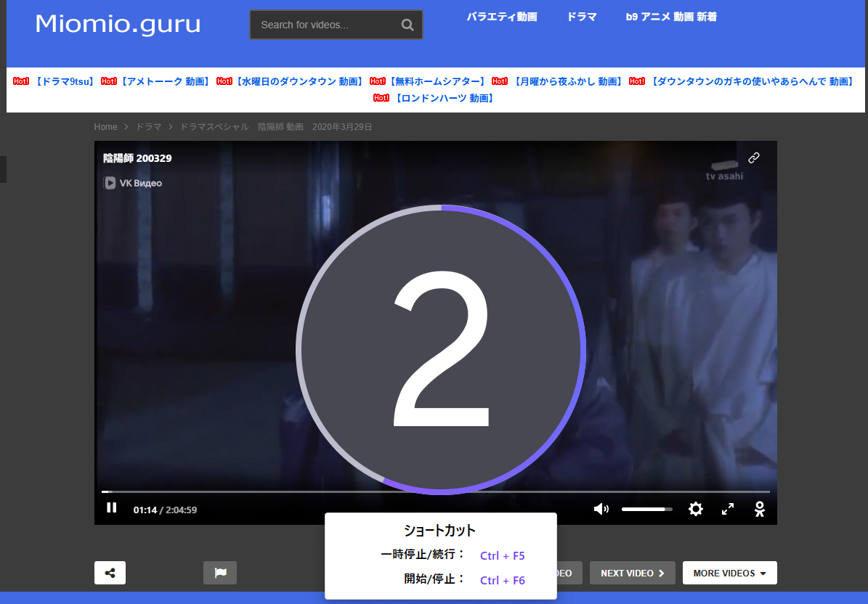Click the share icon button below video
This screenshot has width=868, height=604.
pos(110,573)
